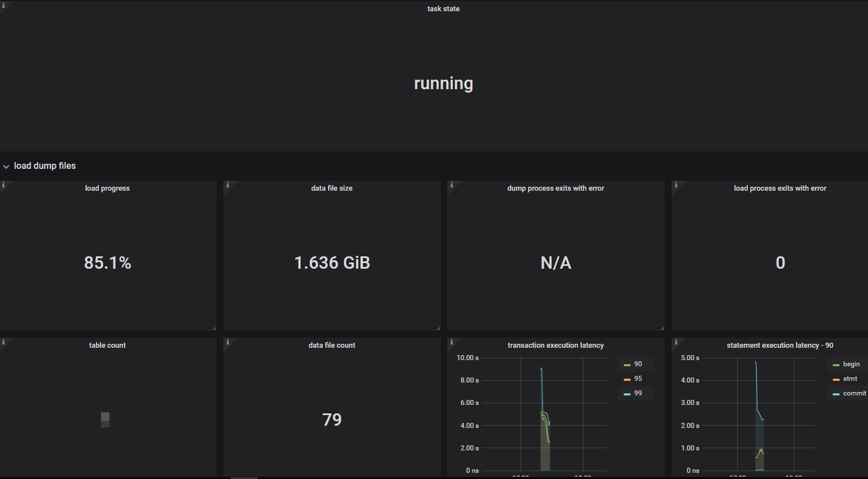Click the info icon on data file count panel
This screenshot has height=479, width=868.
(227, 342)
